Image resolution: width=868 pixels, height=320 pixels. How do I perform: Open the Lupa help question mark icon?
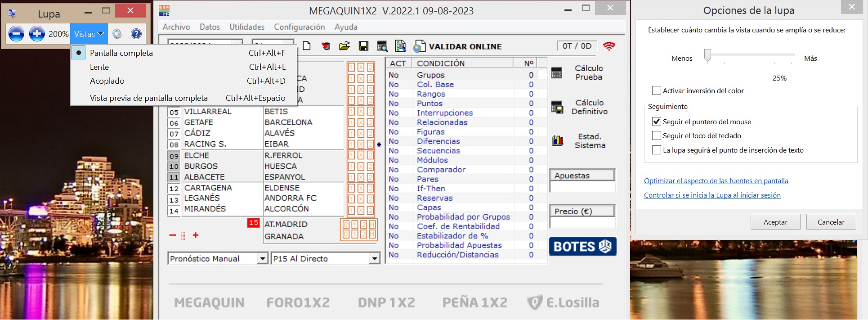[136, 34]
